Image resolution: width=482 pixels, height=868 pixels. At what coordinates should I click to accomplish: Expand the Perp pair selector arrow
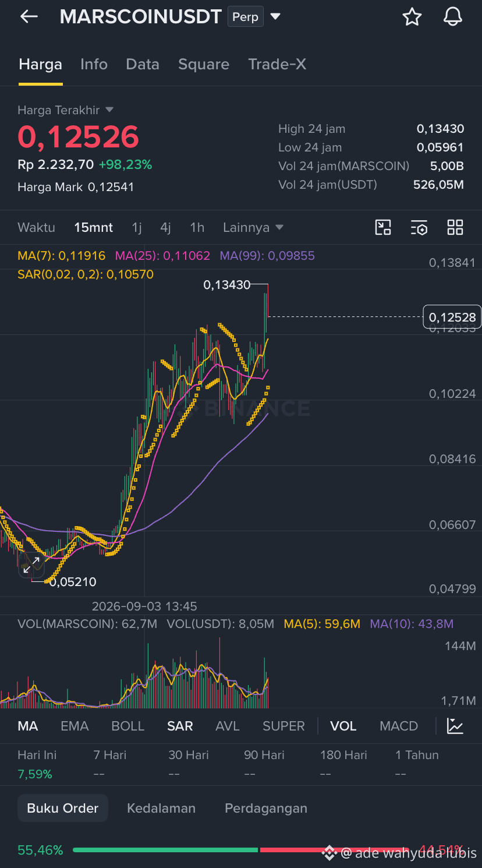click(x=275, y=17)
